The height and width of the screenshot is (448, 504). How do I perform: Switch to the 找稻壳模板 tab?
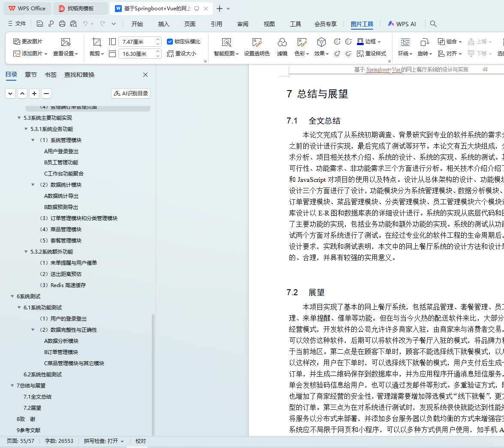coord(80,9)
